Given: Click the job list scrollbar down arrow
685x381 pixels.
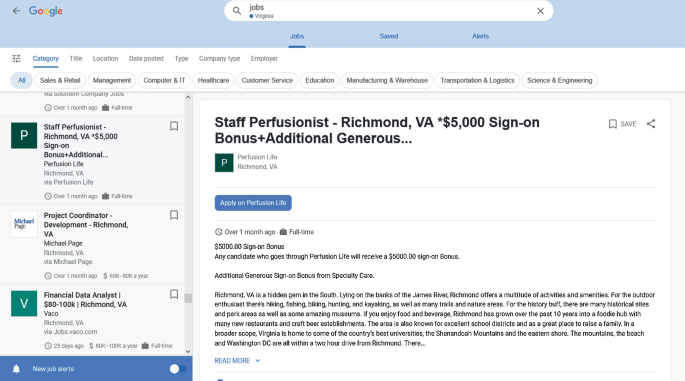Looking at the screenshot, I should point(188,351).
